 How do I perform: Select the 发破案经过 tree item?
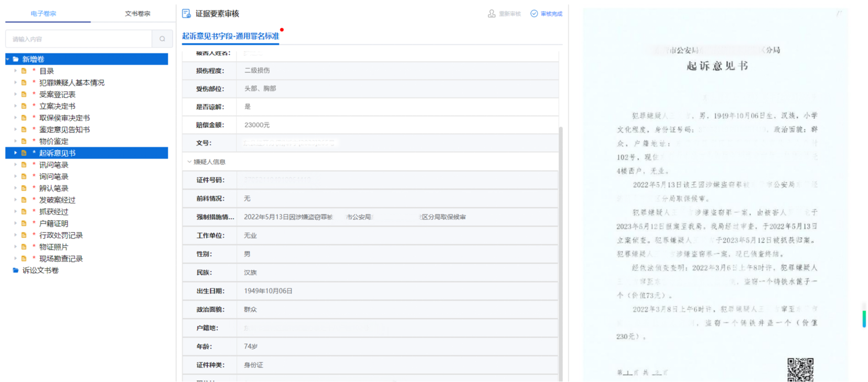click(x=57, y=200)
